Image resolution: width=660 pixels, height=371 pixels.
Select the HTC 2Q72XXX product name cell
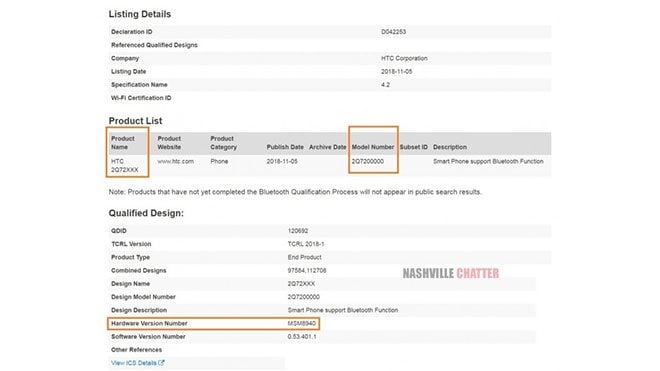125,165
